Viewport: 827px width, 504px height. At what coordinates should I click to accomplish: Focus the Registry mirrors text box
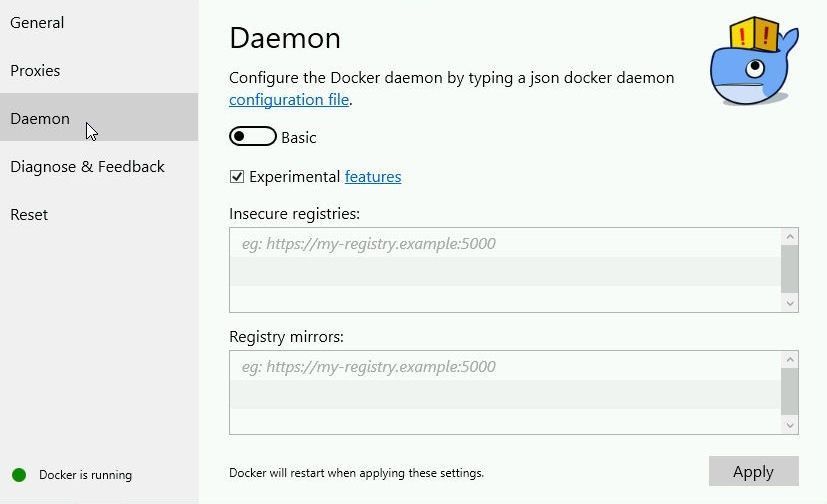[505, 393]
